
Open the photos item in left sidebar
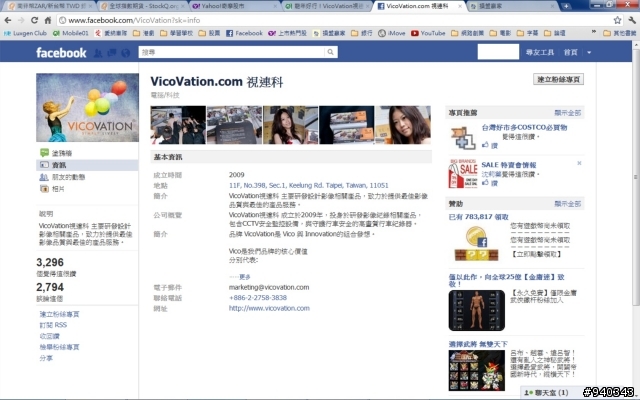point(52,189)
